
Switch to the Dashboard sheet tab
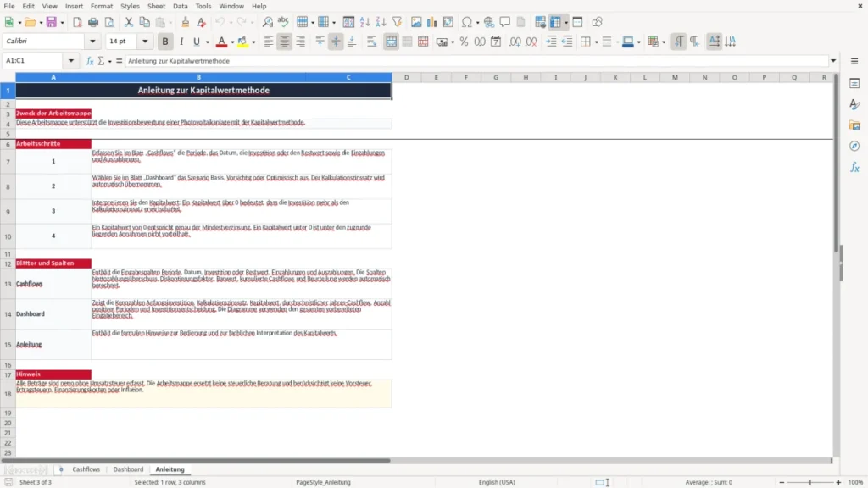[128, 469]
